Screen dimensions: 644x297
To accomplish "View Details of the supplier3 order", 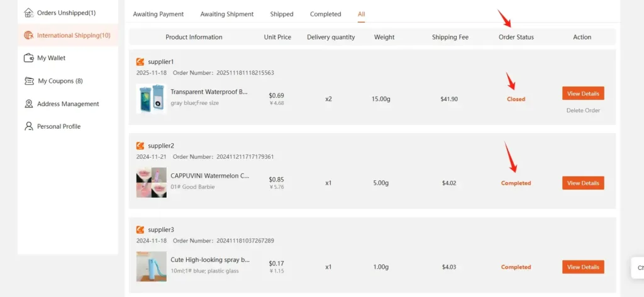I will [x=583, y=267].
